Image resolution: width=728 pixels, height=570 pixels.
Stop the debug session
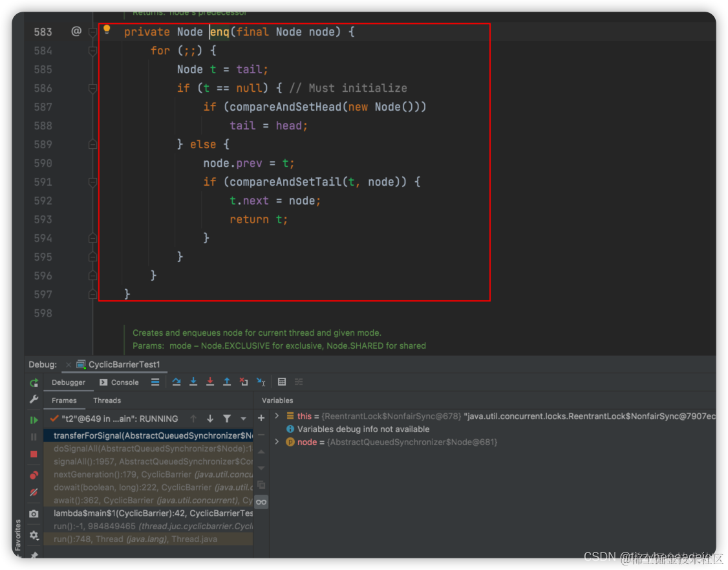tap(34, 454)
